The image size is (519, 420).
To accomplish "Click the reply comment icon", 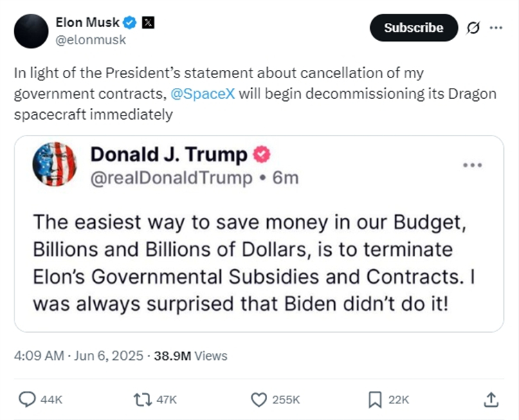I will tap(27, 399).
